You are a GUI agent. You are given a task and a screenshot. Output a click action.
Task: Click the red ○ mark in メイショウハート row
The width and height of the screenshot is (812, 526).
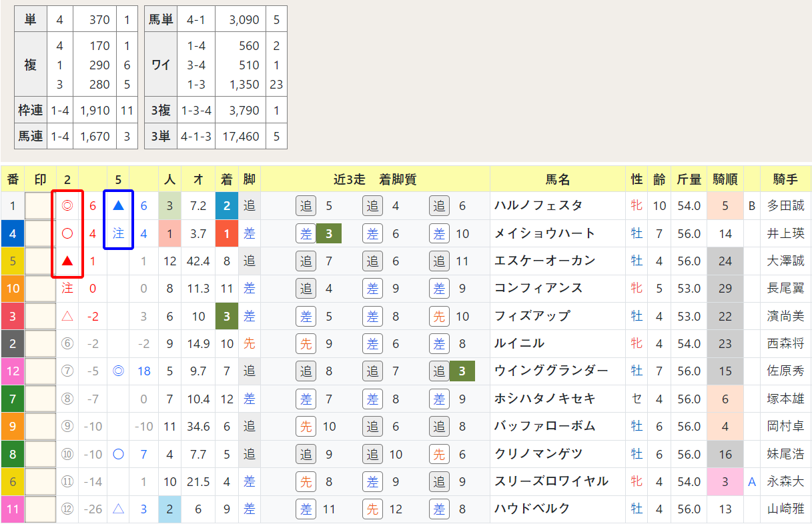pos(67,233)
